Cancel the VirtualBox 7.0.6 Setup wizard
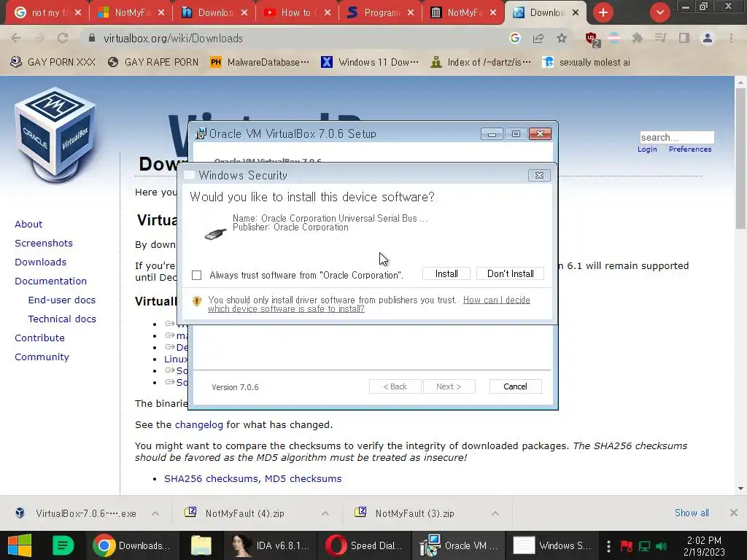747x560 pixels. (x=516, y=386)
